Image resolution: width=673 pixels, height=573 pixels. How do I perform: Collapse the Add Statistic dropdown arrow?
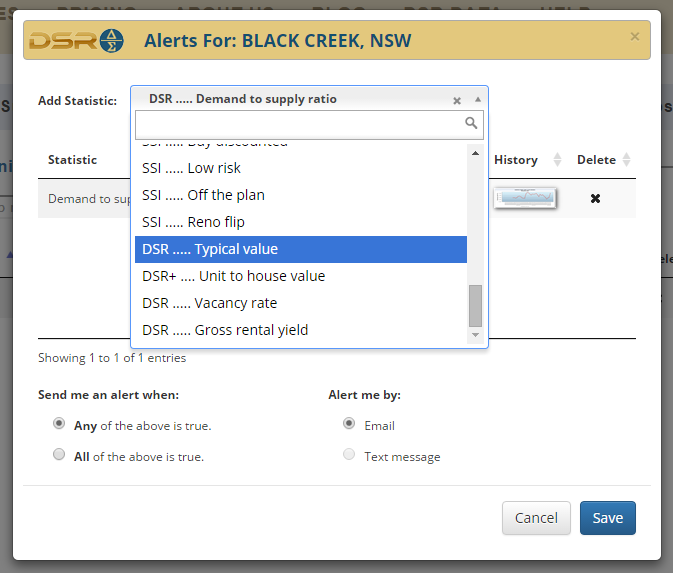pyautogui.click(x=477, y=100)
